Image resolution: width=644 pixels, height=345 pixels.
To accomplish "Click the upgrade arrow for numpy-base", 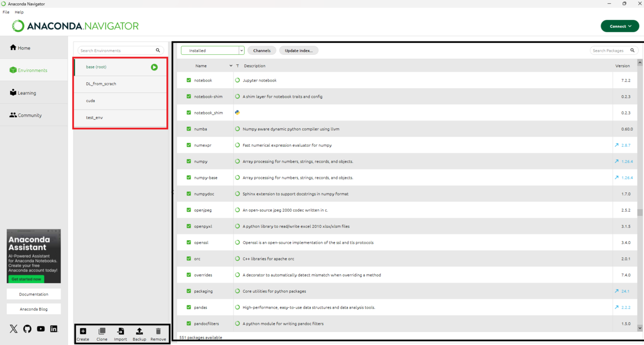I will click(617, 177).
